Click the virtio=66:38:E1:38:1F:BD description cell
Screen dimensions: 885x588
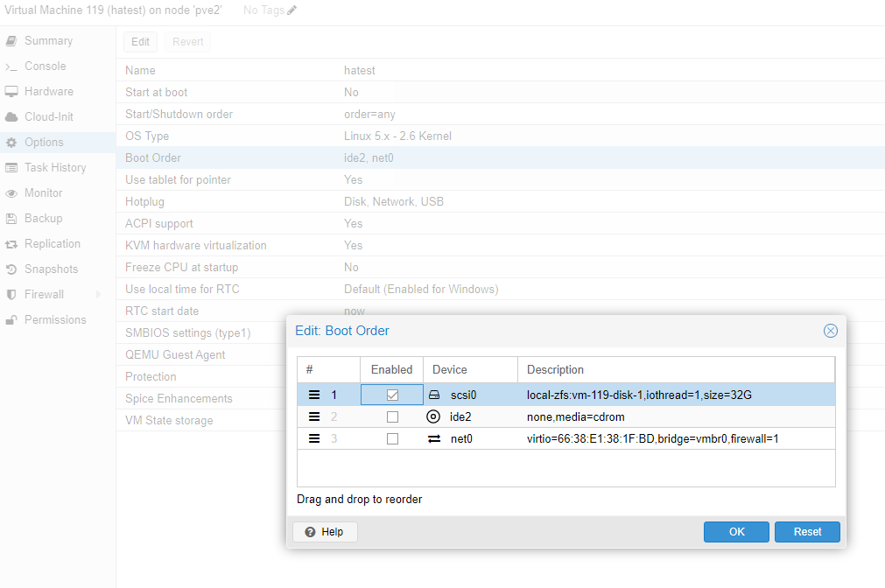(x=676, y=439)
